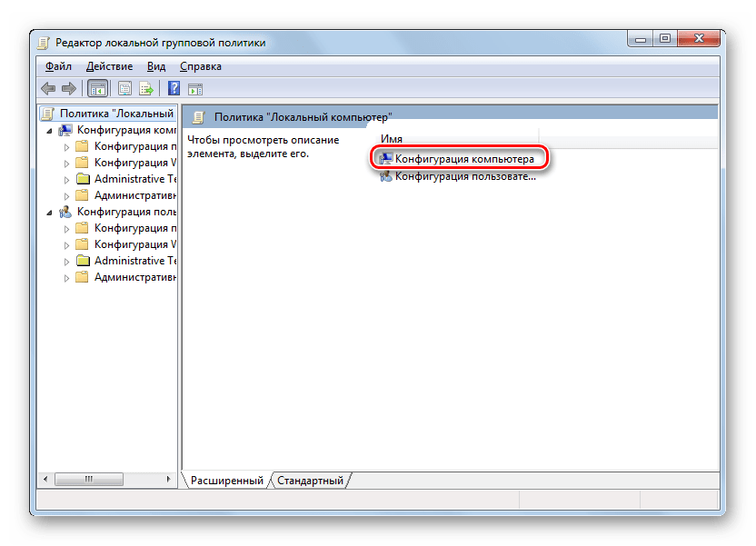Click the Export List toolbar icon

(146, 89)
